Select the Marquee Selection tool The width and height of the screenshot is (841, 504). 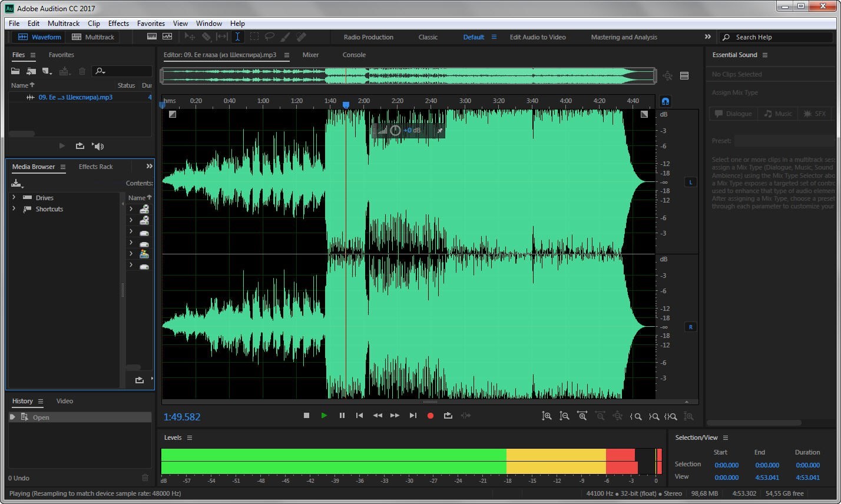pos(254,37)
